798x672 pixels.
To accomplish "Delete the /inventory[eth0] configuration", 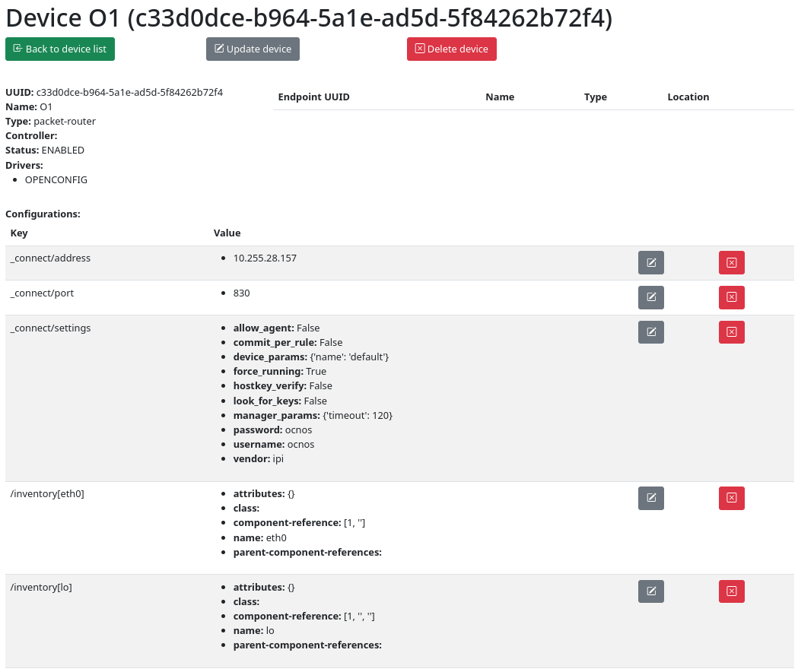I will point(731,498).
